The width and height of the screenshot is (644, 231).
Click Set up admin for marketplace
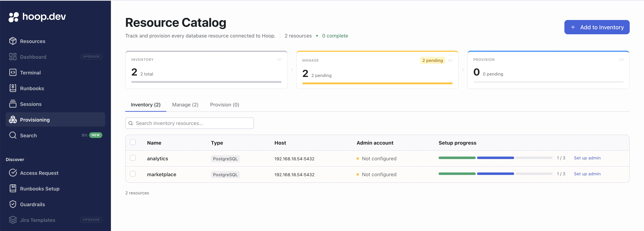587,174
